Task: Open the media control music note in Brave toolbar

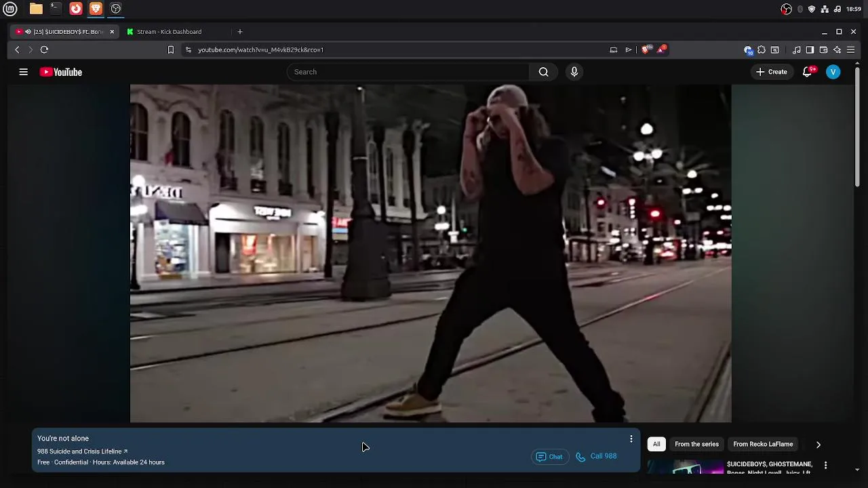Action: click(797, 49)
